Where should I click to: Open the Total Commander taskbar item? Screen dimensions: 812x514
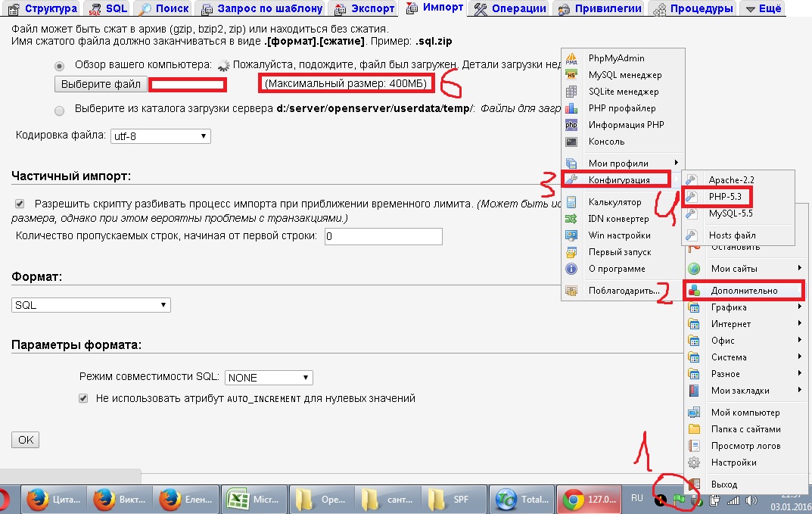[x=521, y=500]
